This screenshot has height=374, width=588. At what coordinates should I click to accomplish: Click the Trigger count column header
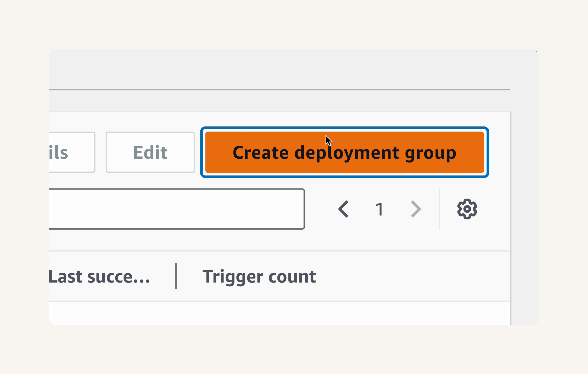pyautogui.click(x=259, y=277)
